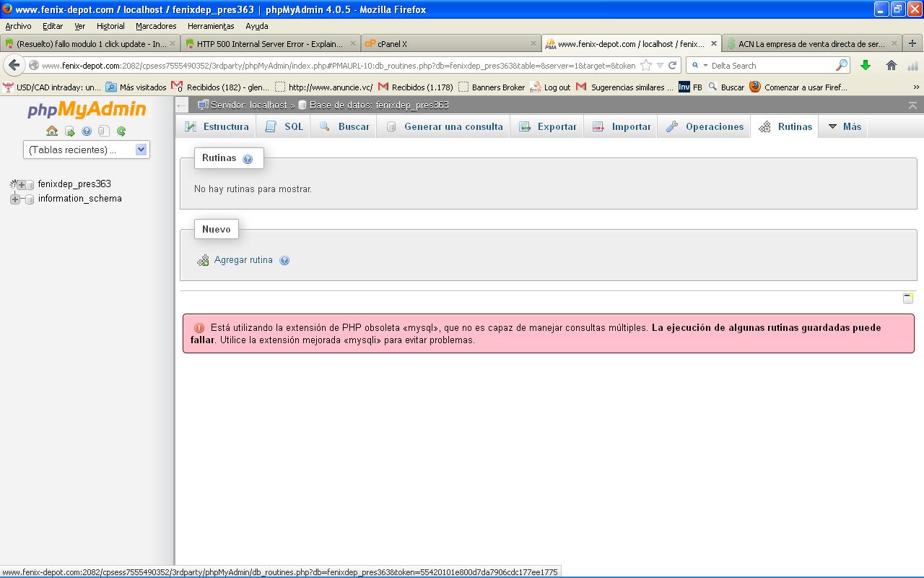Open the search engine selector dropdown
The image size is (924, 578).
[699, 65]
